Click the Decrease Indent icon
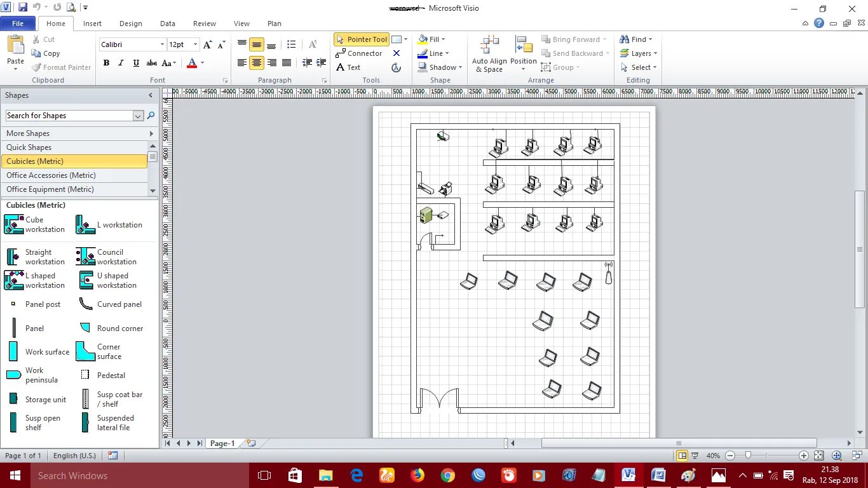Viewport: 868px width, 488px height. [307, 63]
